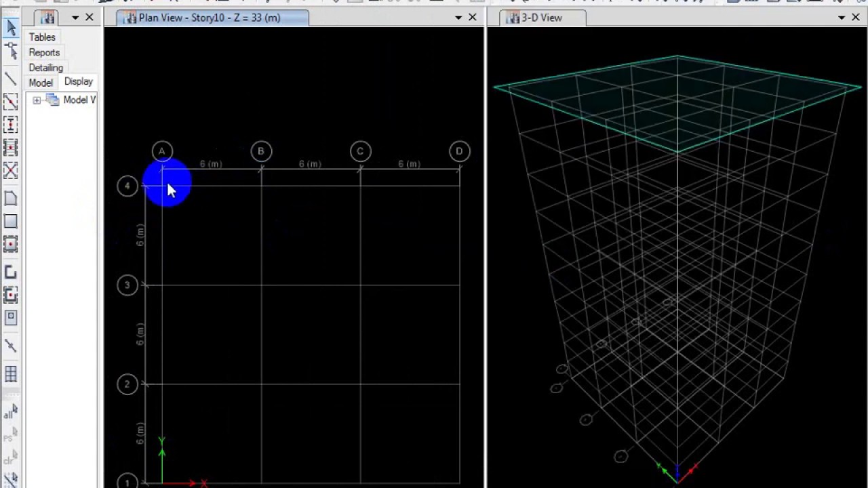Click grid bubble C in plan view
868x488 pixels.
[360, 151]
